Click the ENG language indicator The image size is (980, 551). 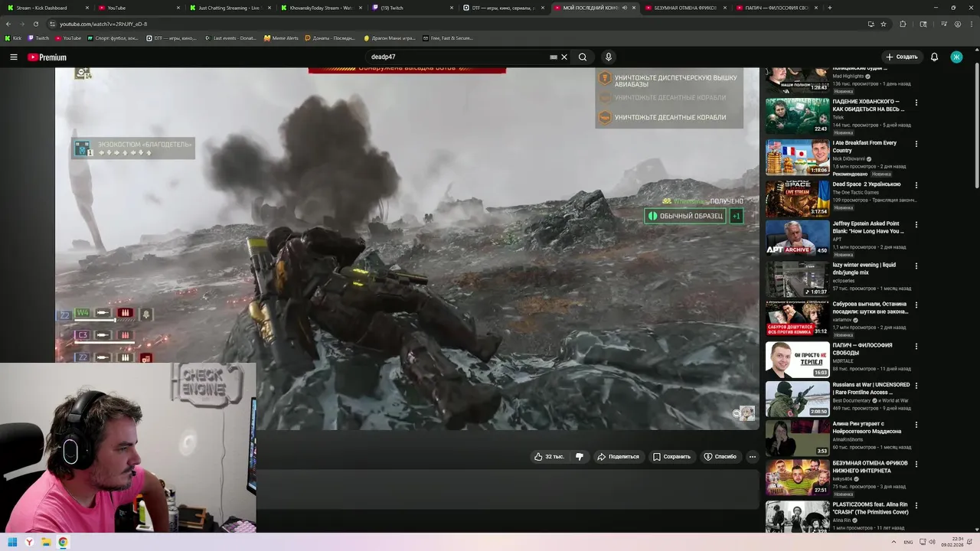tap(908, 542)
